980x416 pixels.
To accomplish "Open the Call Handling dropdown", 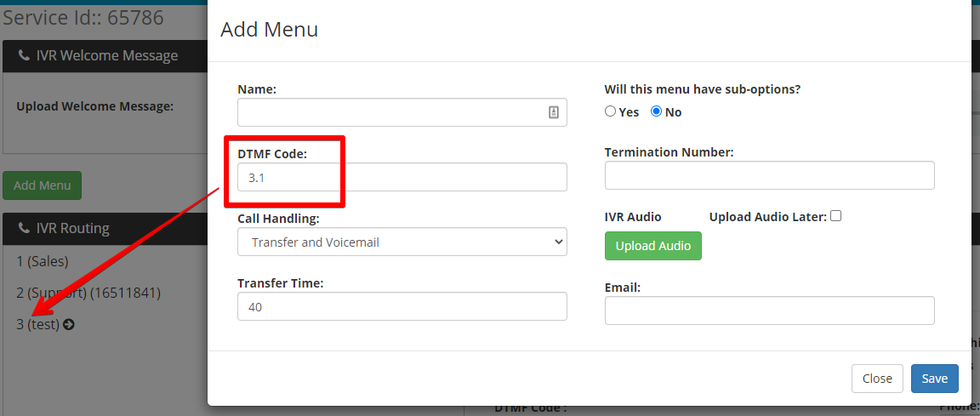I will pos(402,242).
